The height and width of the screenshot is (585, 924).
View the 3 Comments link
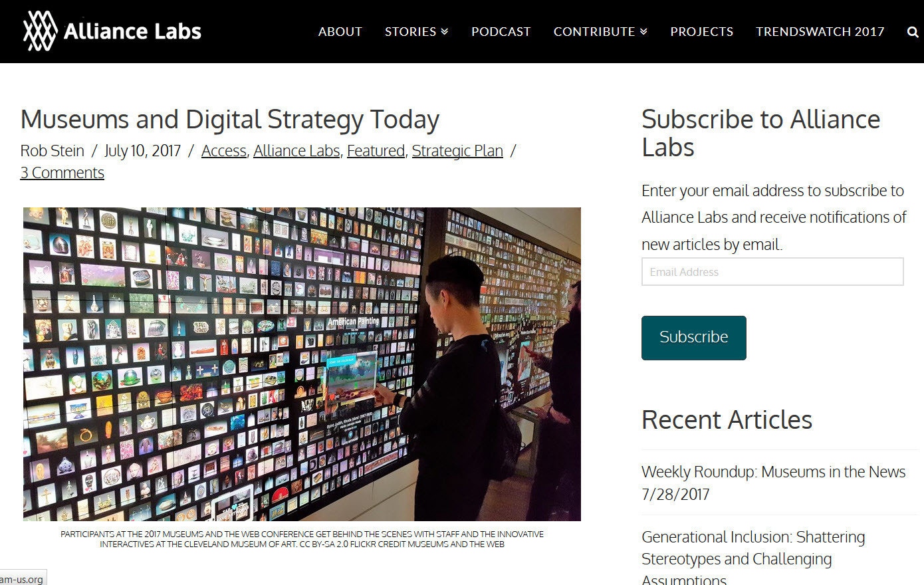click(62, 173)
